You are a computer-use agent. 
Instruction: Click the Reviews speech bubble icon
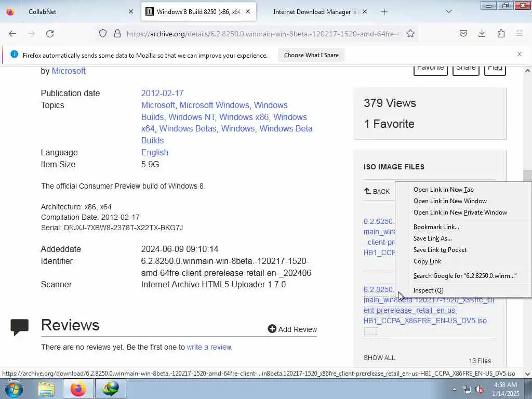[x=19, y=327]
